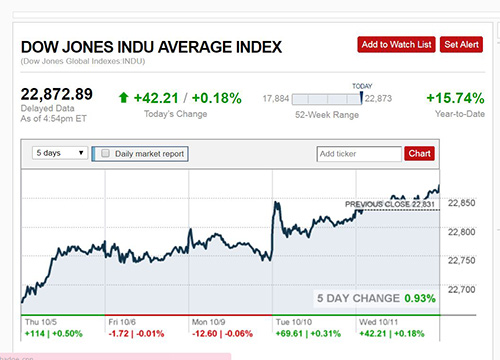
Task: Click the green up-arrow change icon
Action: [124, 98]
